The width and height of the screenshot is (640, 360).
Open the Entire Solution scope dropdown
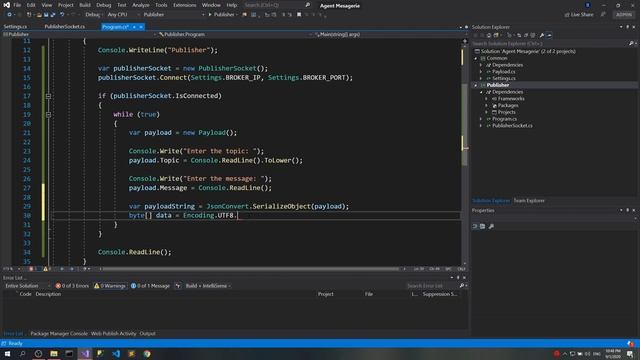click(x=27, y=286)
